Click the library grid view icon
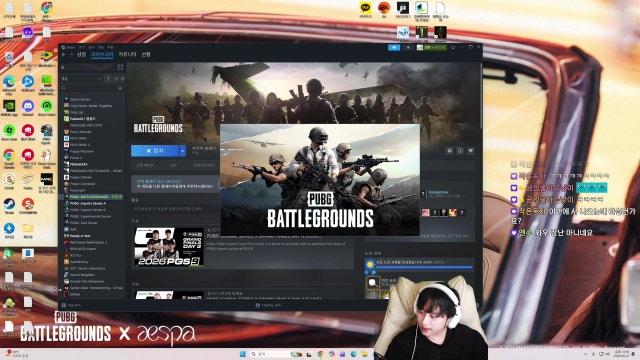Image resolution: width=640 pixels, height=360 pixels. tap(120, 67)
